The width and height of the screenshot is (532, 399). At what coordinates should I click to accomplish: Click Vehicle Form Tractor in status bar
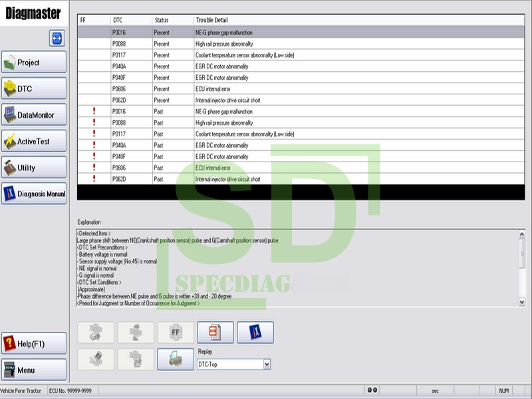[x=21, y=391]
